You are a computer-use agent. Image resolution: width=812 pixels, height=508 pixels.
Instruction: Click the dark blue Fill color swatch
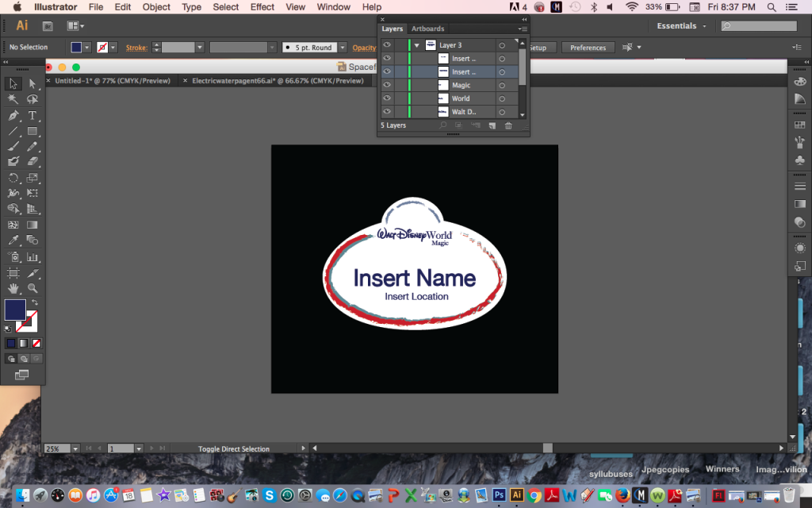click(15, 310)
